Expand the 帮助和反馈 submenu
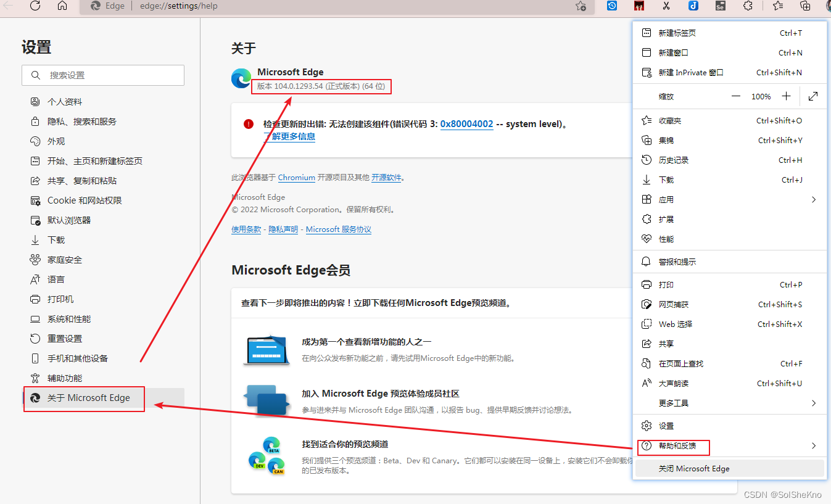This screenshot has width=831, height=504. [730, 445]
